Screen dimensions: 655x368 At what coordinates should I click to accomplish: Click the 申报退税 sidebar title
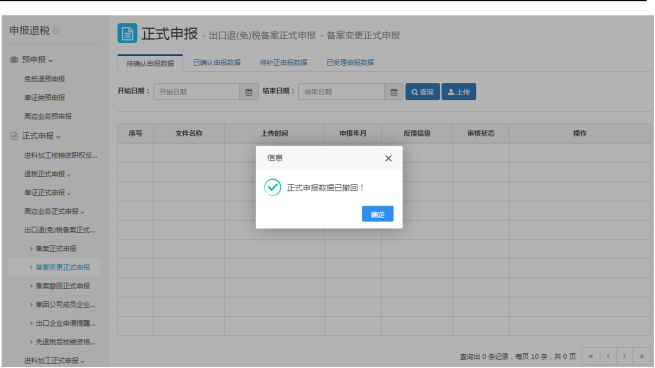(29, 30)
